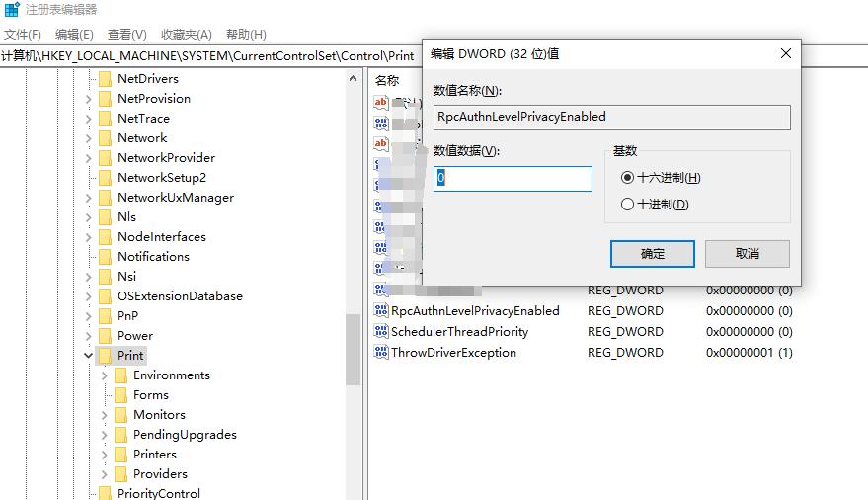This screenshot has height=500, width=868.
Task: Close the Edit DWORD dialog
Action: [x=785, y=54]
